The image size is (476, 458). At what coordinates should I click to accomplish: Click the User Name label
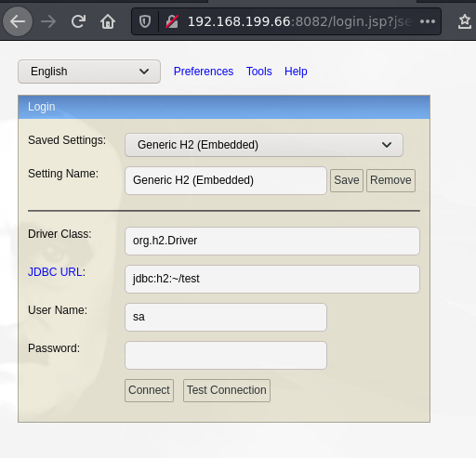[58, 310]
